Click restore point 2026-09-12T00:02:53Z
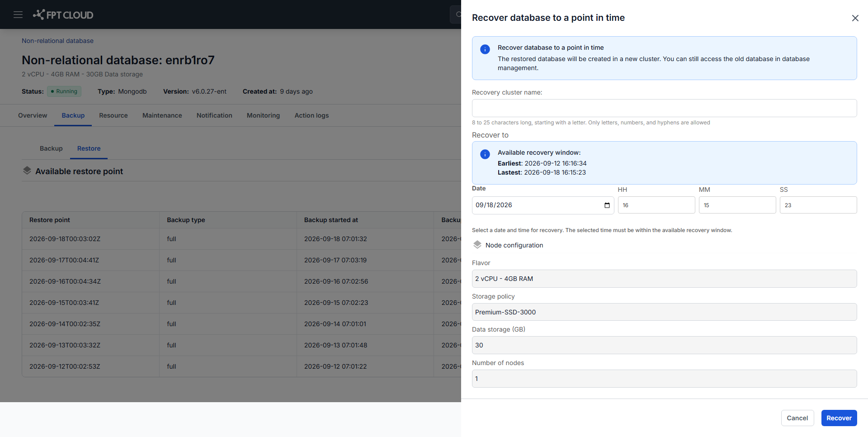Viewport: 868px width, 437px height. point(65,366)
